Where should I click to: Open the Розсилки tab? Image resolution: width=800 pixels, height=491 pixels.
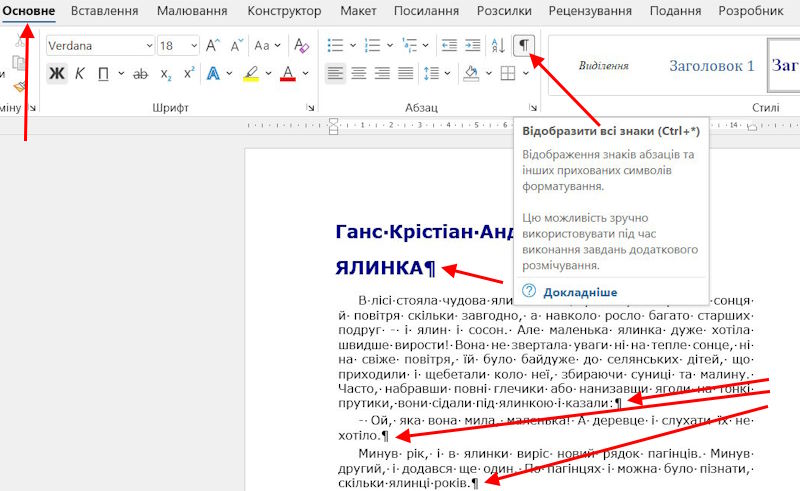pyautogui.click(x=504, y=11)
